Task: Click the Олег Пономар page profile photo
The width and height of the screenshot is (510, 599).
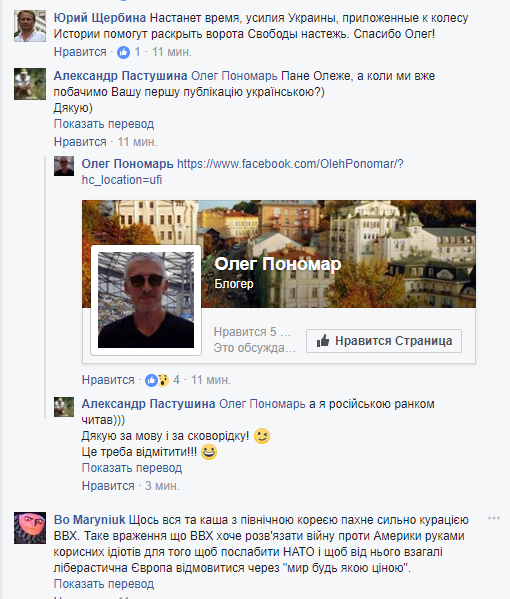Action: coord(146,300)
